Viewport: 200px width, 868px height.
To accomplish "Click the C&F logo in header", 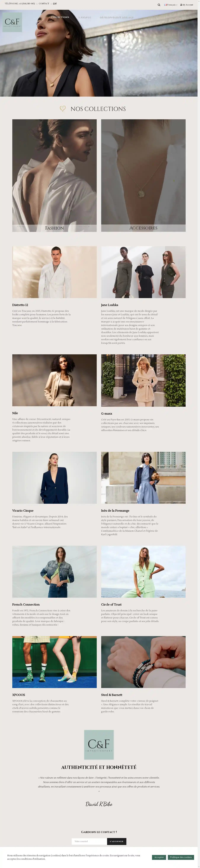I will 12,22.
